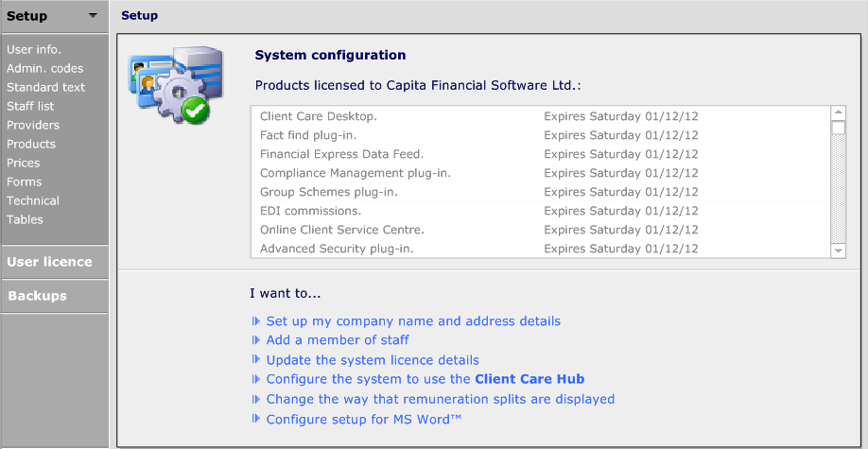Click arrow icon beside remuneration splits link

pyautogui.click(x=256, y=399)
